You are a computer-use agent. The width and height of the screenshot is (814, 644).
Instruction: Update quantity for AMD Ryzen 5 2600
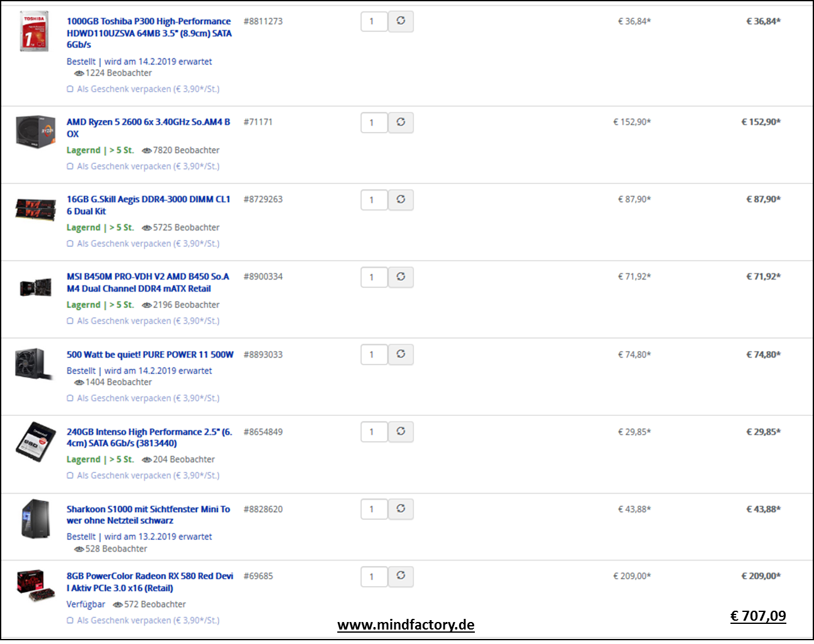click(401, 123)
